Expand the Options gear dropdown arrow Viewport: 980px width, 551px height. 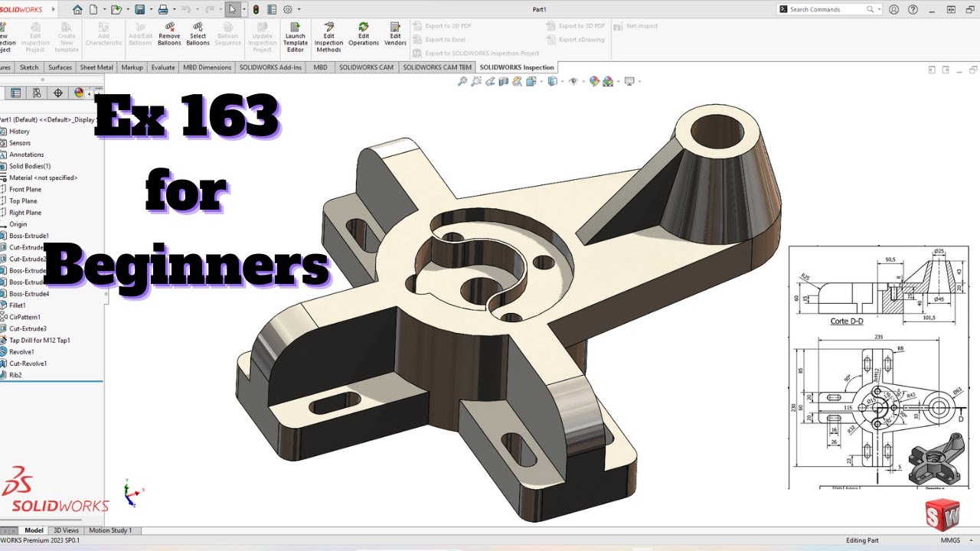point(299,9)
